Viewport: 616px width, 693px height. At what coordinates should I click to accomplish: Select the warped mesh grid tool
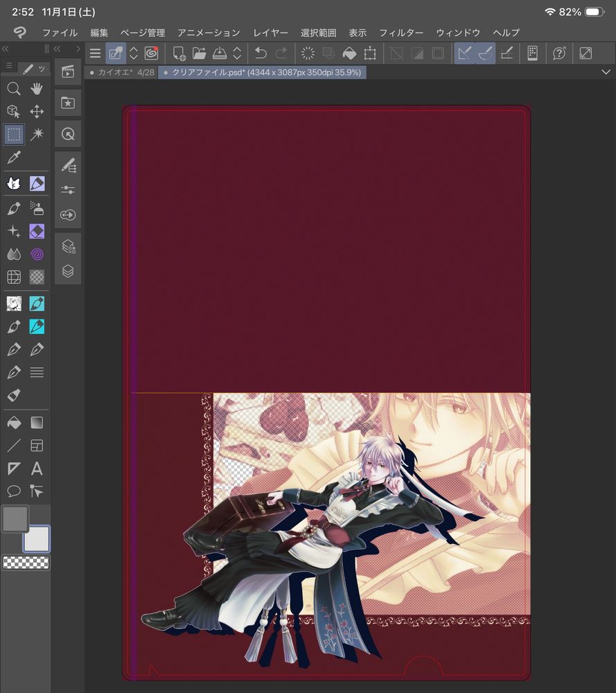(x=14, y=277)
